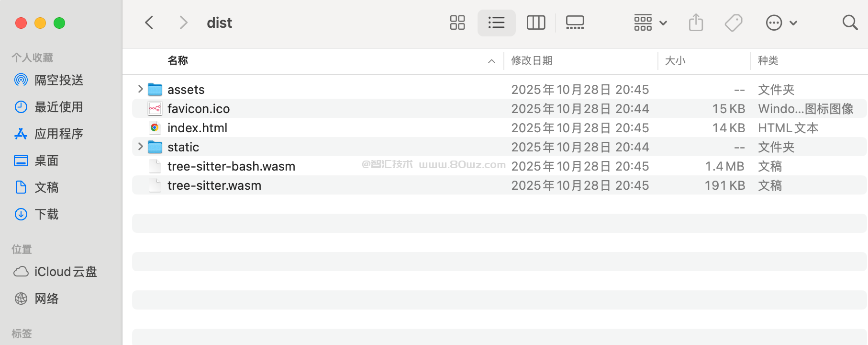Image resolution: width=868 pixels, height=345 pixels.
Task: Click the tag icon in toolbar
Action: coord(733,23)
